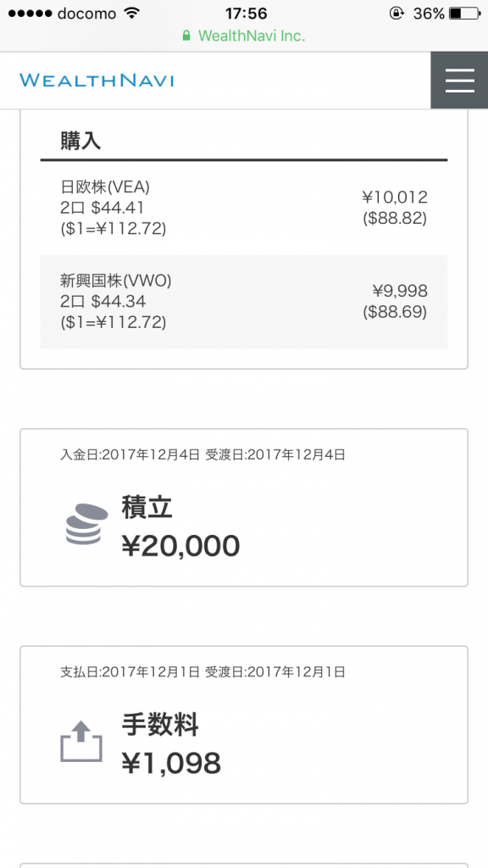
Task: Open the 手数料 ¥1,098 transaction card
Action: [x=244, y=725]
